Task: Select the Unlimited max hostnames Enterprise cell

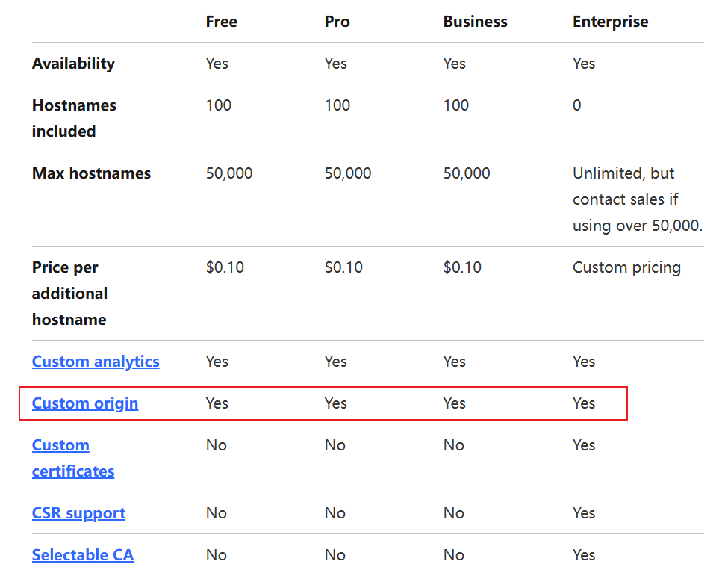Action: pos(637,199)
